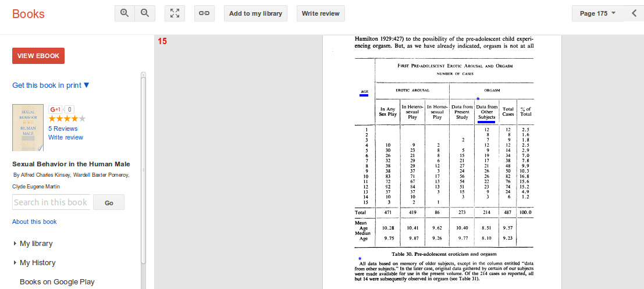Click the Median Age value 9.23

pos(508,238)
